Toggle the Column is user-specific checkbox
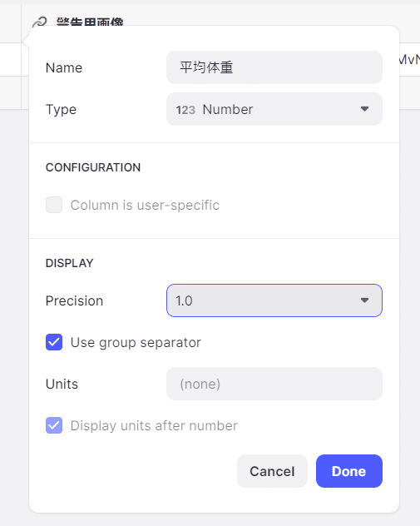Viewport: 420px width, 526px height. click(x=54, y=205)
